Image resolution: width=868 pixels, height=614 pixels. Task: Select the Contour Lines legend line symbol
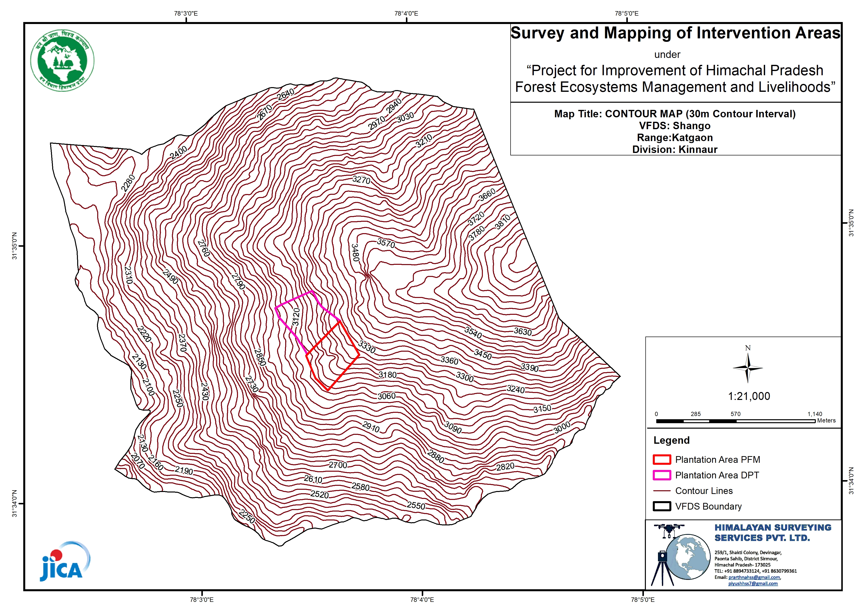point(662,491)
